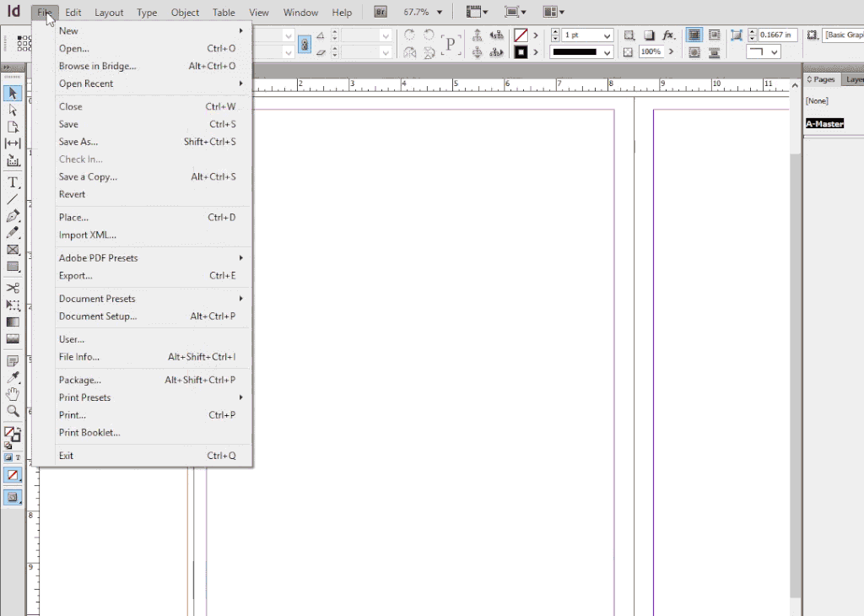Viewport: 864px width, 616px height.
Task: Expand the opacity 100% slider arrow
Action: point(671,51)
